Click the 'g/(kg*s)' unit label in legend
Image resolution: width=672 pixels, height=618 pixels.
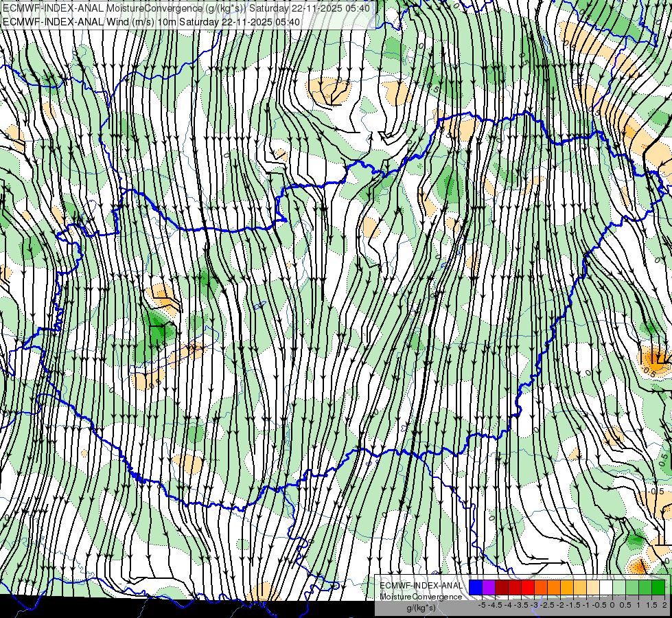point(421,608)
